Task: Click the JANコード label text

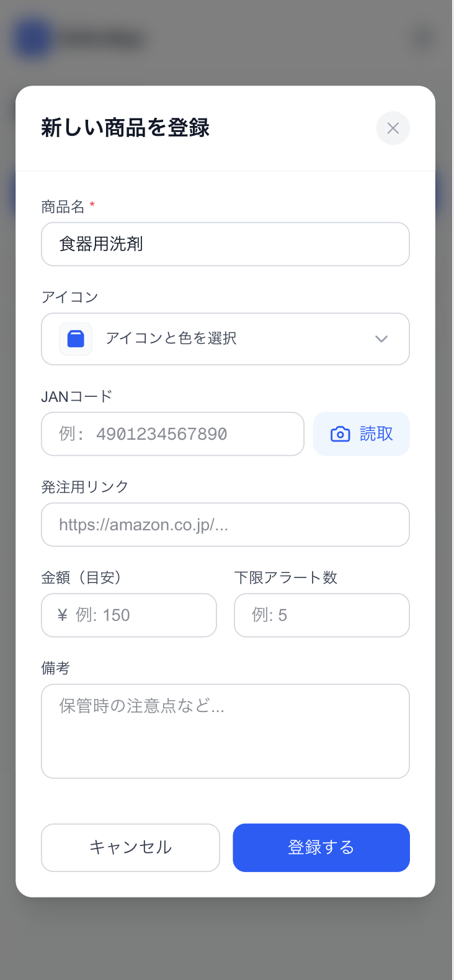Action: (77, 396)
